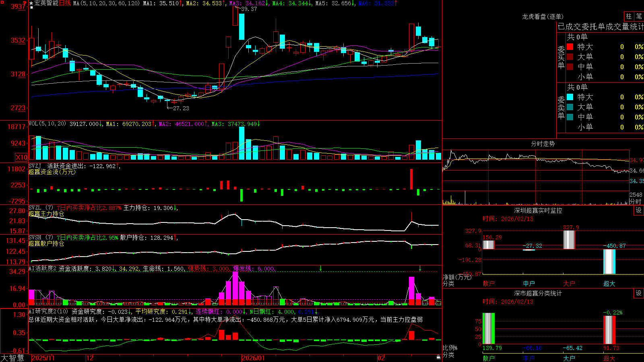
Task: Click 散户持仓: 128.294 value
Action: 147,238
